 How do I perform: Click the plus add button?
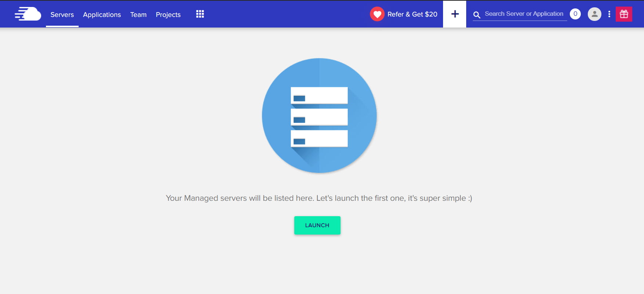[454, 14]
